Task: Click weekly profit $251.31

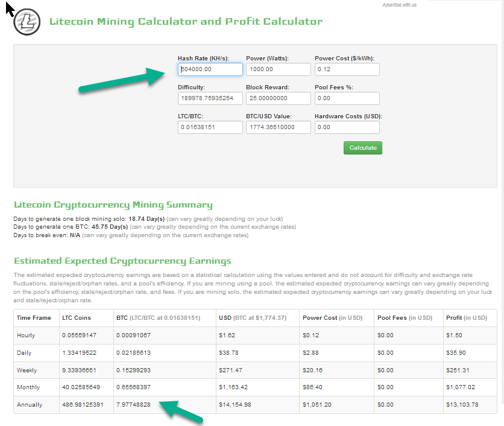Action: pyautogui.click(x=458, y=370)
